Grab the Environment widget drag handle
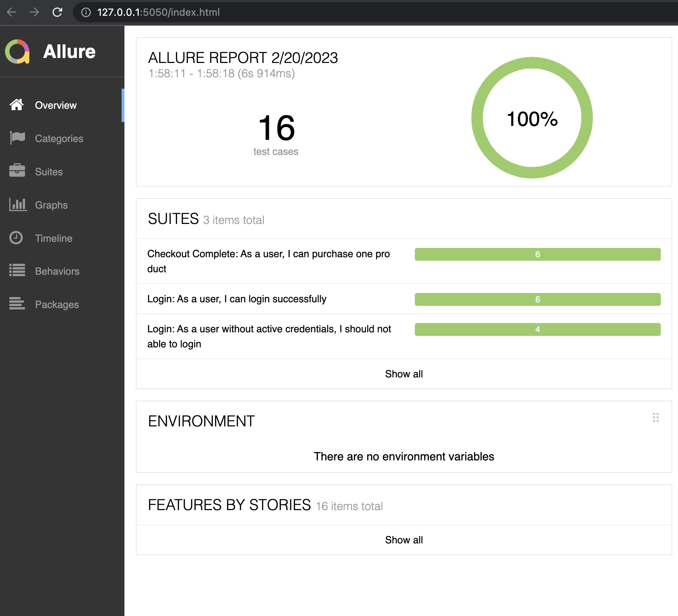678x616 pixels. pos(655,417)
